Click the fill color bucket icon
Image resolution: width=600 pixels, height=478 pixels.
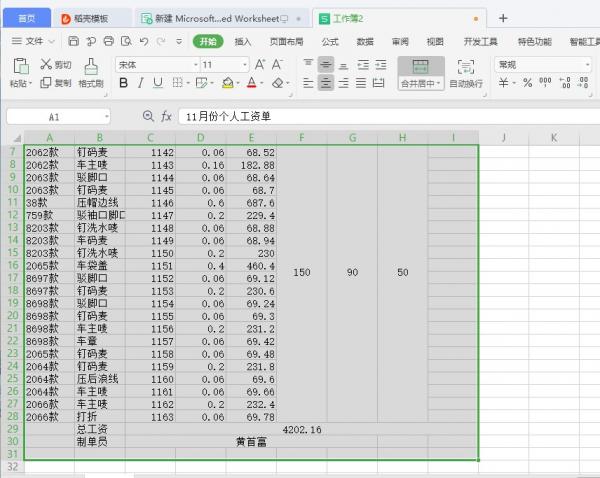pos(228,83)
